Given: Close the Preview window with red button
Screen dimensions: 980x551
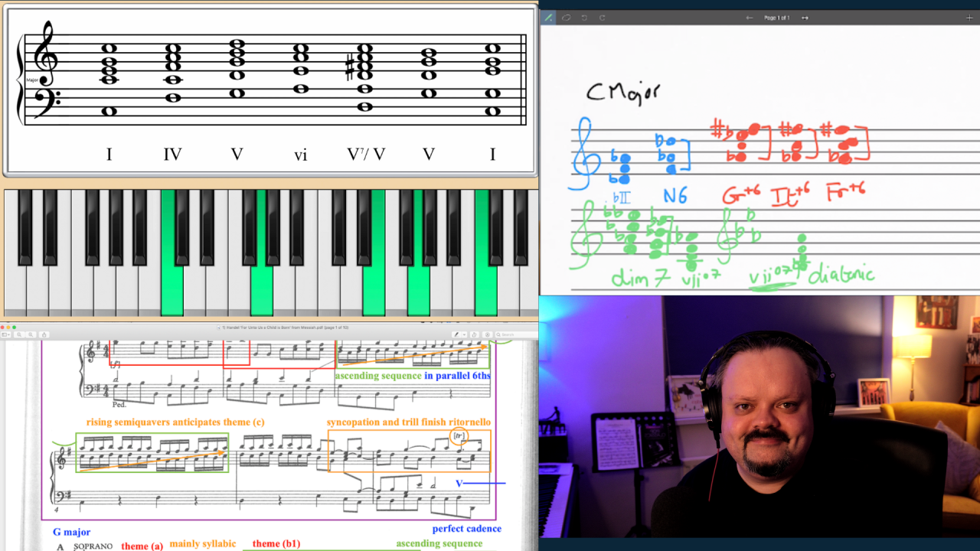Looking at the screenshot, I should (4, 328).
